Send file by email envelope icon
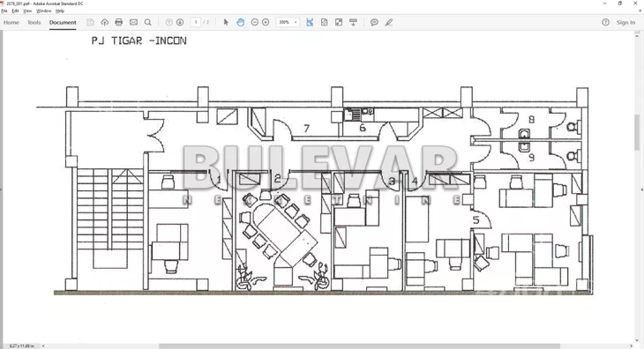 (133, 22)
